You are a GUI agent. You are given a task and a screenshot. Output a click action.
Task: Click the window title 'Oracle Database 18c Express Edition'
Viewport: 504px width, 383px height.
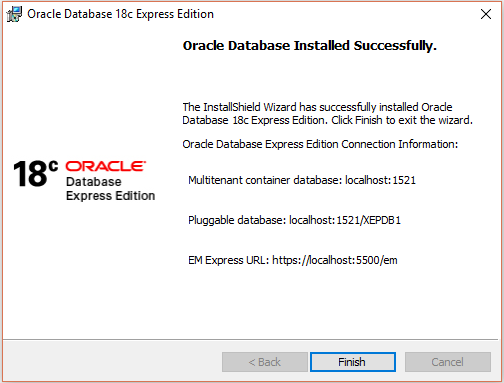(120, 14)
